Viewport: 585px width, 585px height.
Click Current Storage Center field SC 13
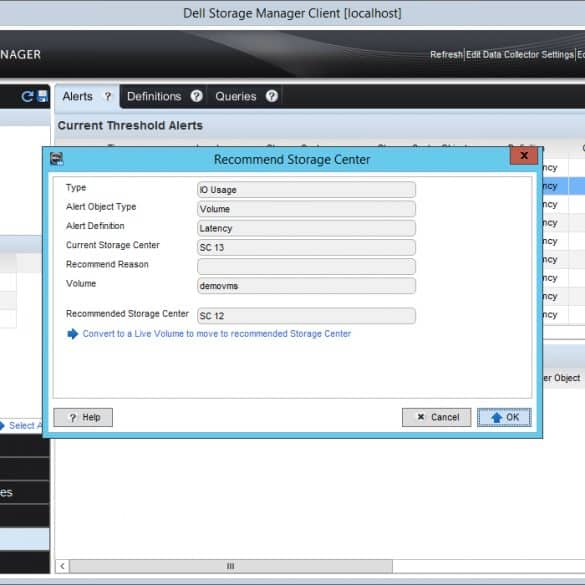tap(306, 247)
